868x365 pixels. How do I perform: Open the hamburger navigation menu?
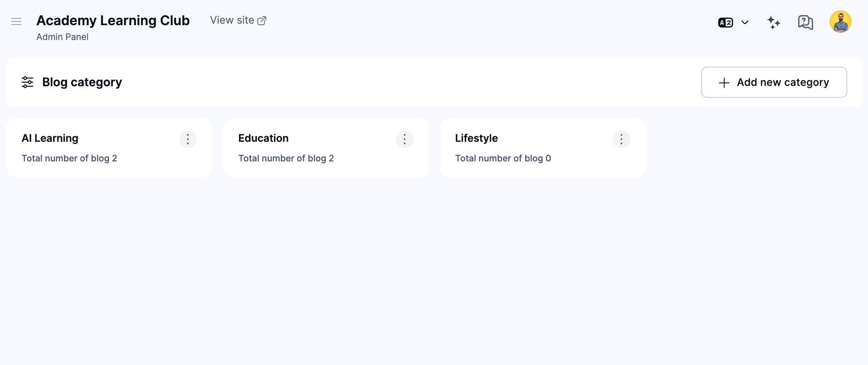tap(16, 21)
